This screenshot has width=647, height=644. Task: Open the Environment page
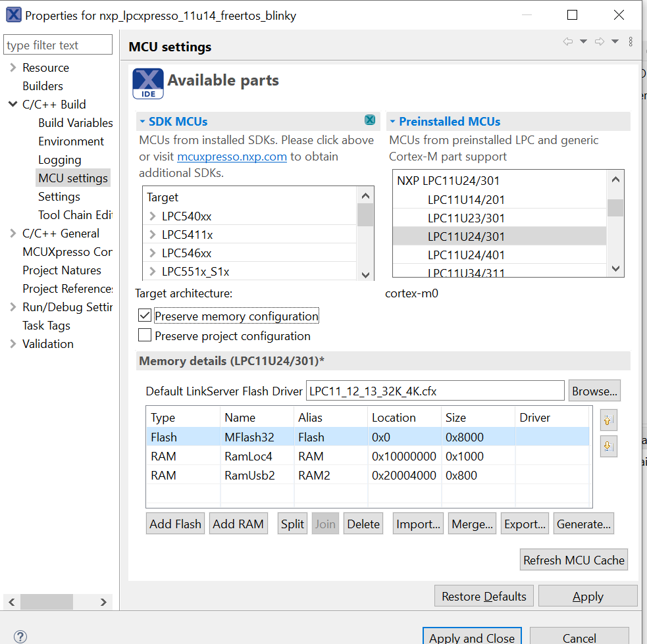click(71, 141)
